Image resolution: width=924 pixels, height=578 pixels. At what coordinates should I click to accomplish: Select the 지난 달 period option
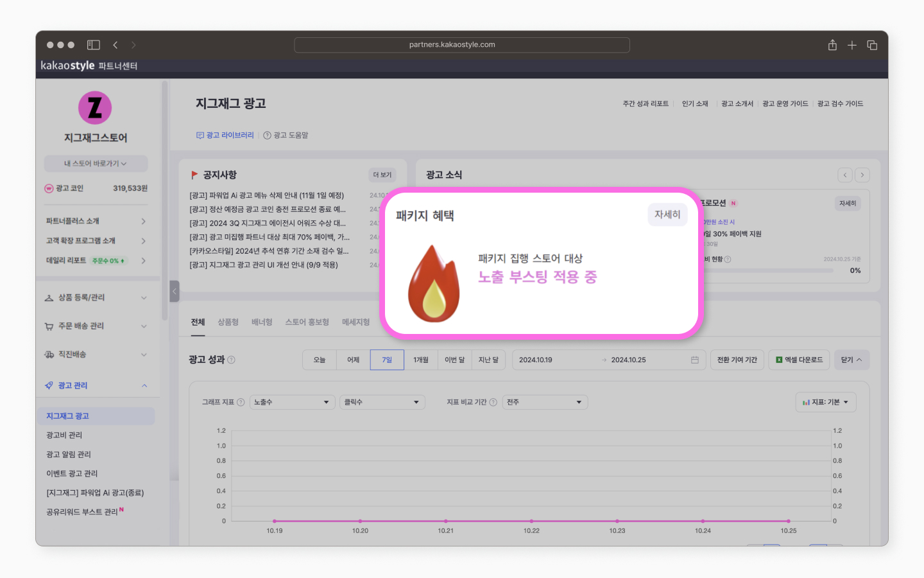click(x=489, y=360)
